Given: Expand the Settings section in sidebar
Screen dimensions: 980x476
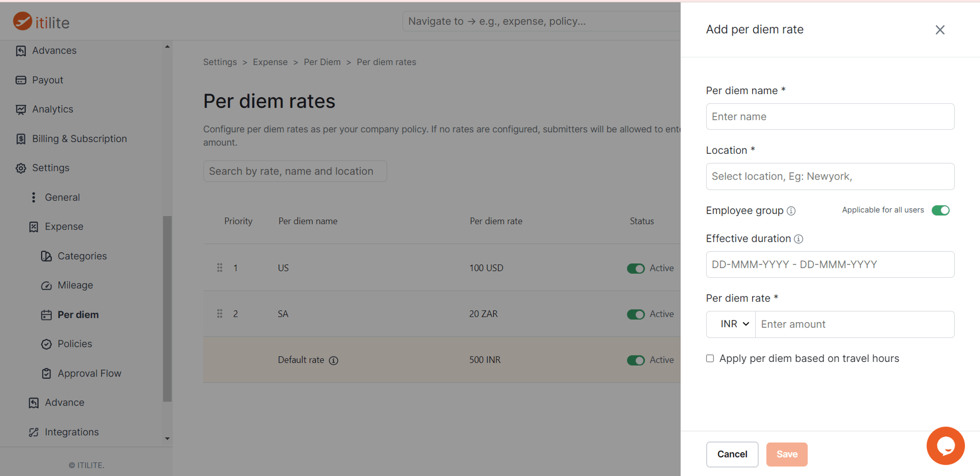Looking at the screenshot, I should pyautogui.click(x=50, y=167).
